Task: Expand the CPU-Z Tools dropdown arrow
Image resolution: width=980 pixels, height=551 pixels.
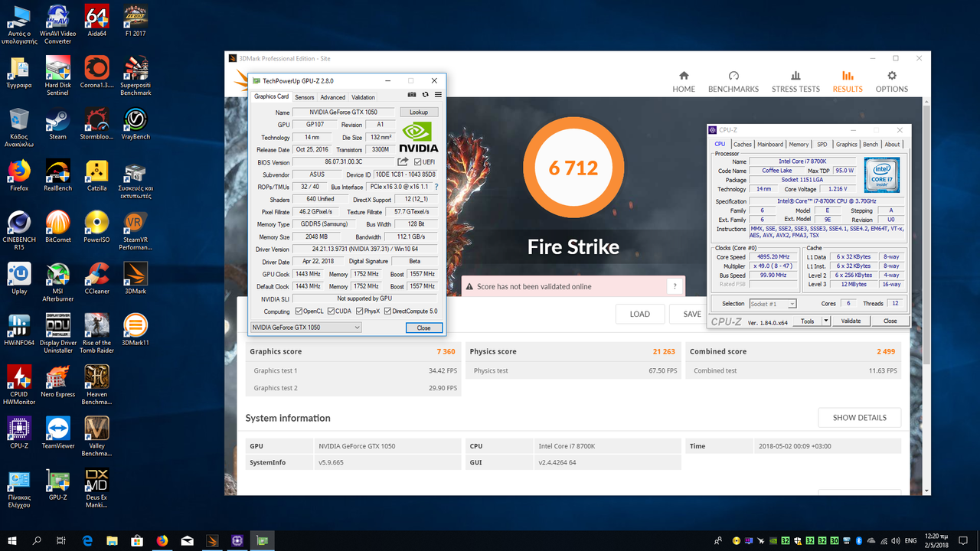Action: coord(825,321)
